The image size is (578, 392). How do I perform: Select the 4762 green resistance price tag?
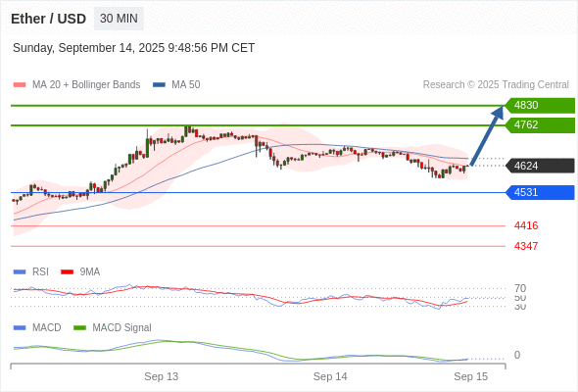pos(540,125)
